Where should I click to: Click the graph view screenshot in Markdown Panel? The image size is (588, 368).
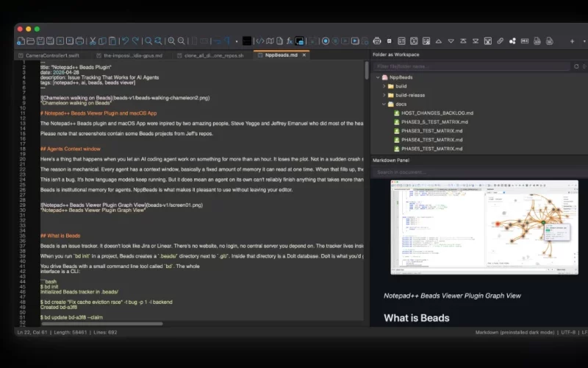[x=484, y=227]
